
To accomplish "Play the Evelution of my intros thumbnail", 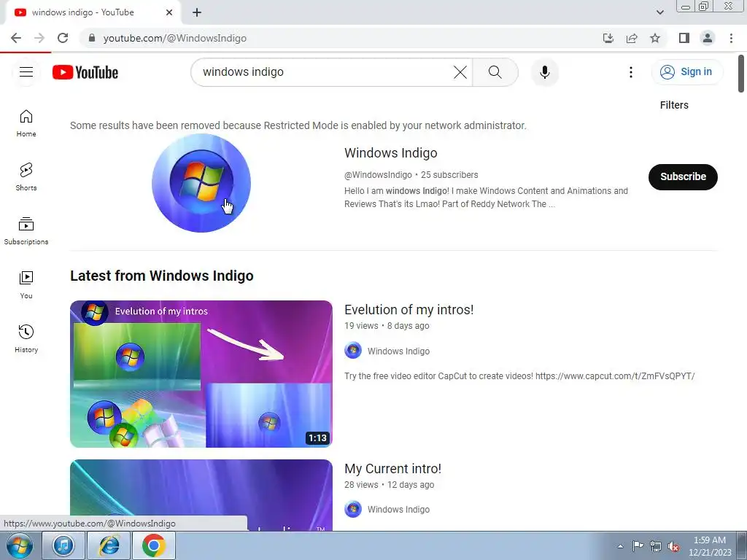I will [201, 374].
